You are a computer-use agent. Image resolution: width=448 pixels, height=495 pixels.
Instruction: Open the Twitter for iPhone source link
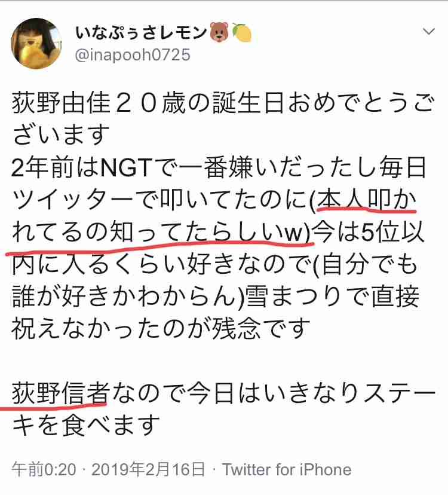(287, 469)
